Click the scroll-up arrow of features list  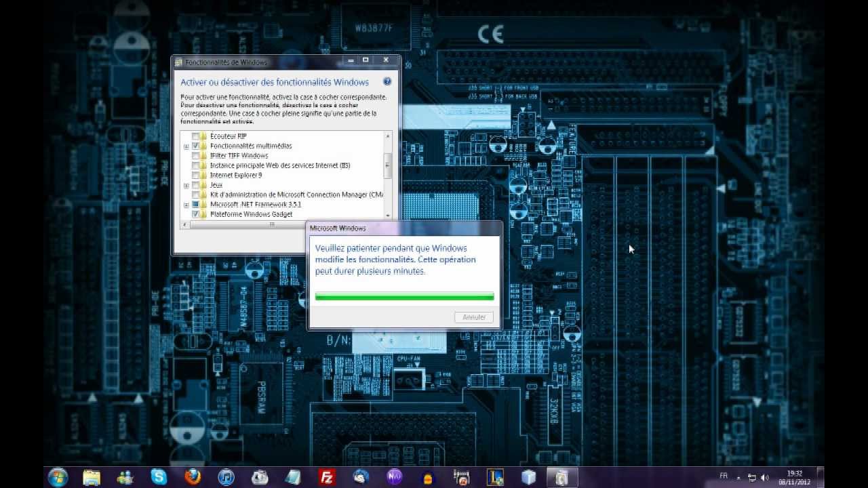(x=388, y=136)
